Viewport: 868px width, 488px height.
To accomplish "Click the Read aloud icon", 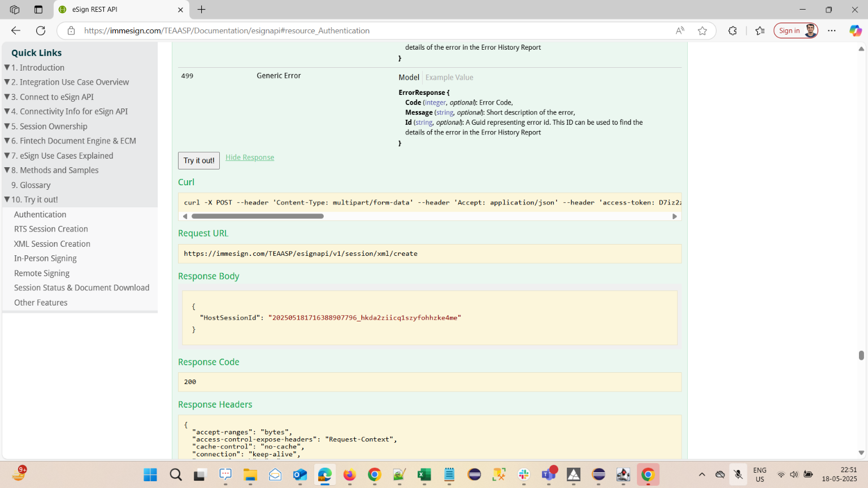I will [680, 30].
